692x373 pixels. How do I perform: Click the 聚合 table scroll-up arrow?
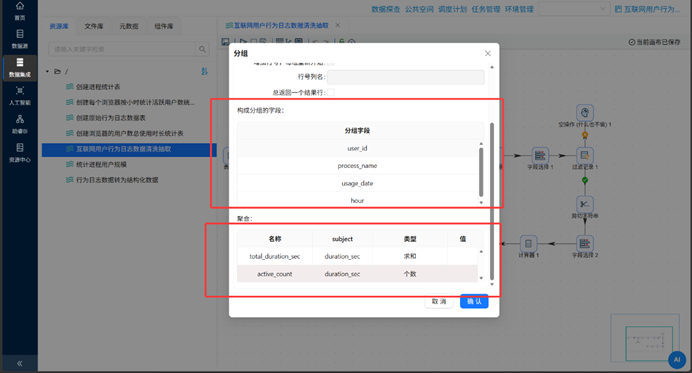(x=481, y=252)
